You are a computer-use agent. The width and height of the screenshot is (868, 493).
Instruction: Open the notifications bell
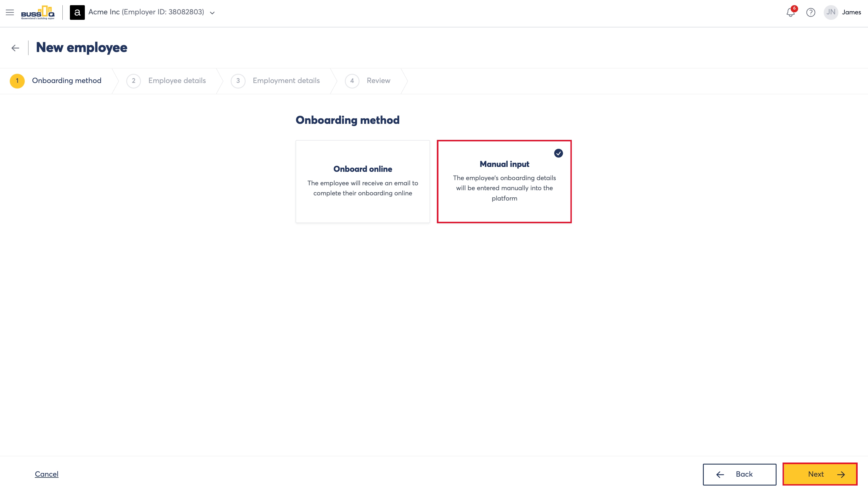790,13
